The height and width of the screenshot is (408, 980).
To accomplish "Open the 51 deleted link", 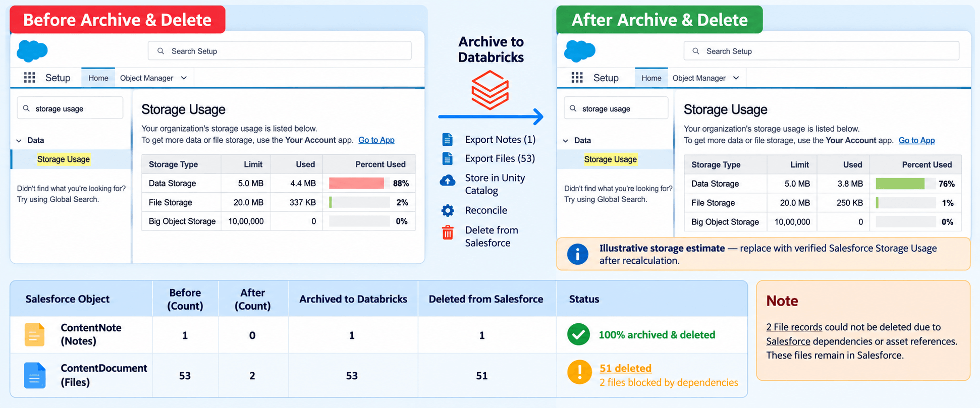I will [x=625, y=368].
